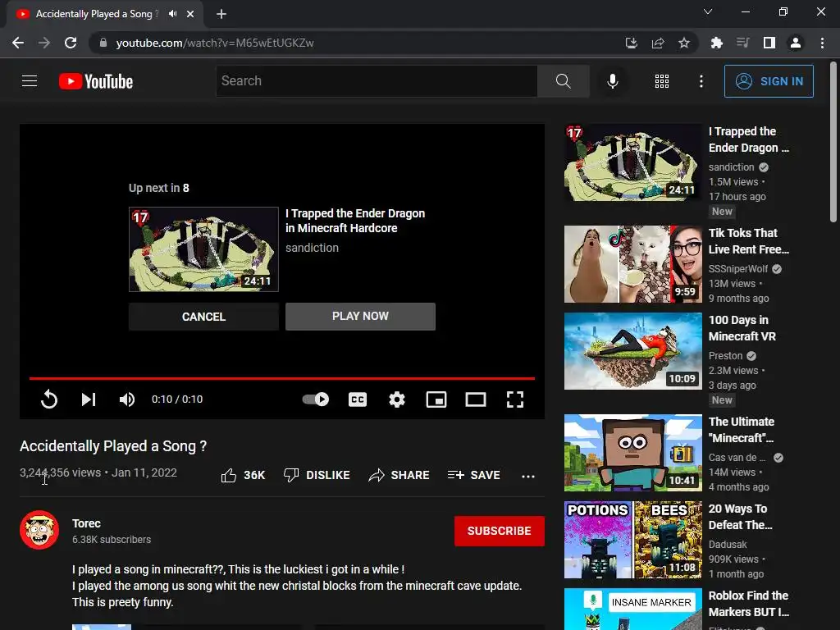Image resolution: width=840 pixels, height=630 pixels.
Task: Subscribe to Torec channel
Action: [500, 531]
